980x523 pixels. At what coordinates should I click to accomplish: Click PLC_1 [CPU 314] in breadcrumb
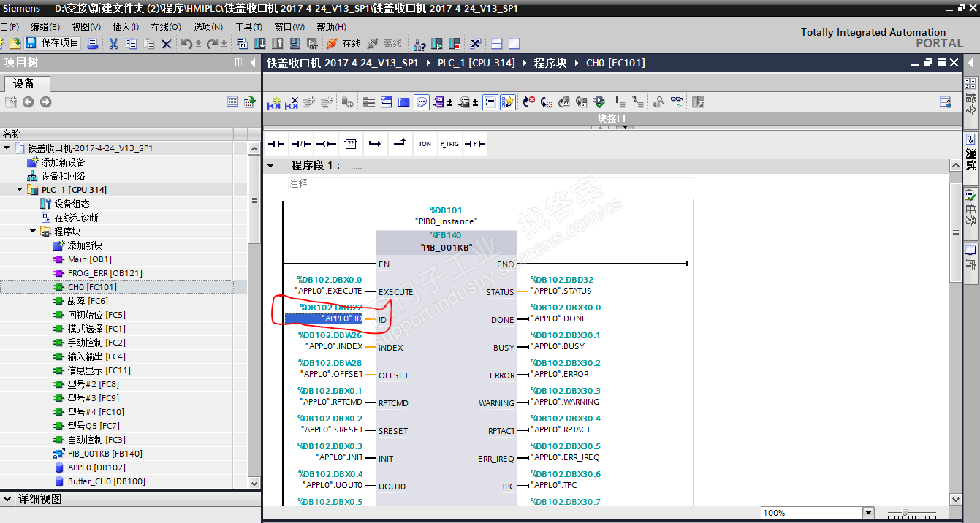pyautogui.click(x=476, y=63)
